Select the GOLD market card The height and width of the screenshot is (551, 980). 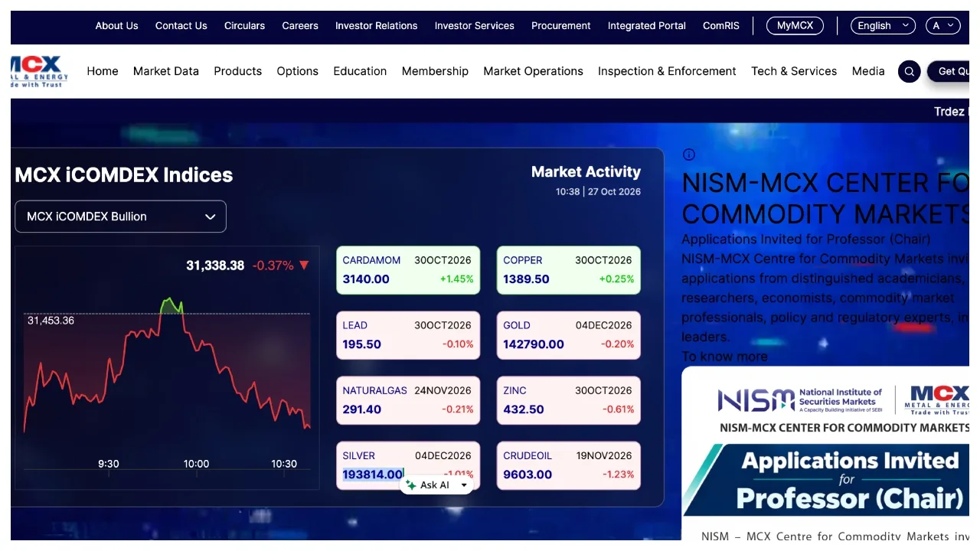coord(569,335)
